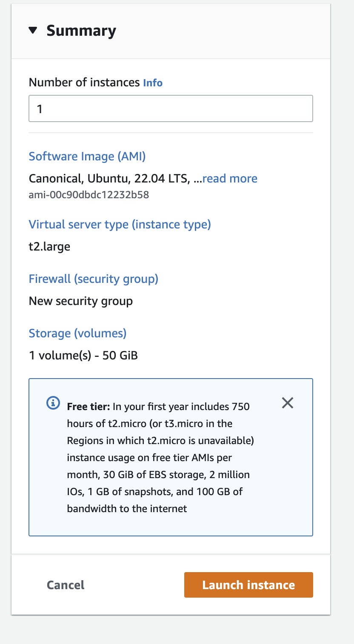Cancel the instance launch
This screenshot has height=644, width=354.
tap(66, 585)
